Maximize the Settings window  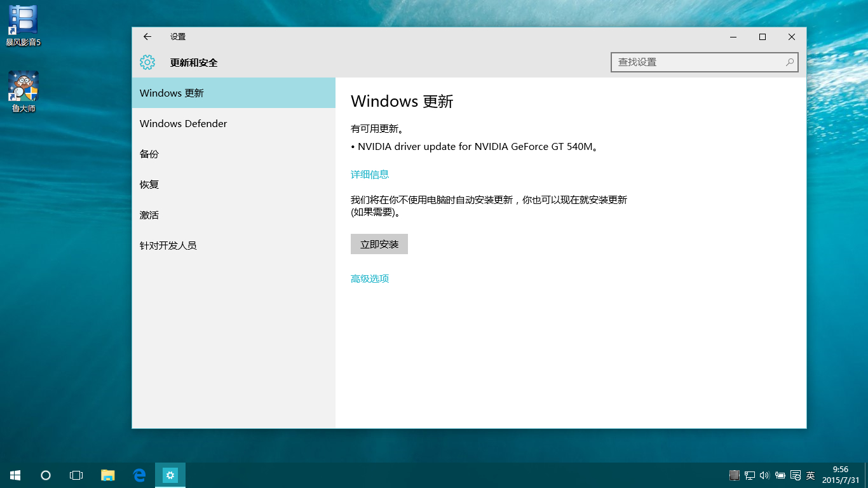tap(763, 37)
